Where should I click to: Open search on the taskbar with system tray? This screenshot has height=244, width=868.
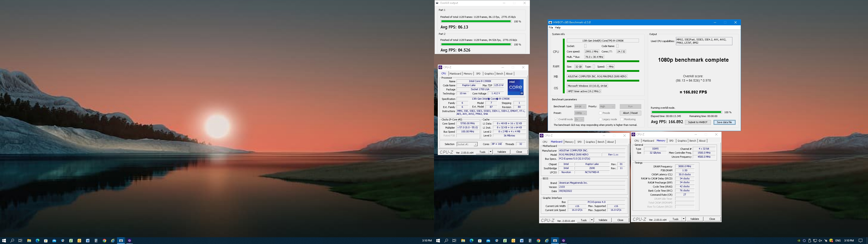pyautogui.click(x=446, y=241)
